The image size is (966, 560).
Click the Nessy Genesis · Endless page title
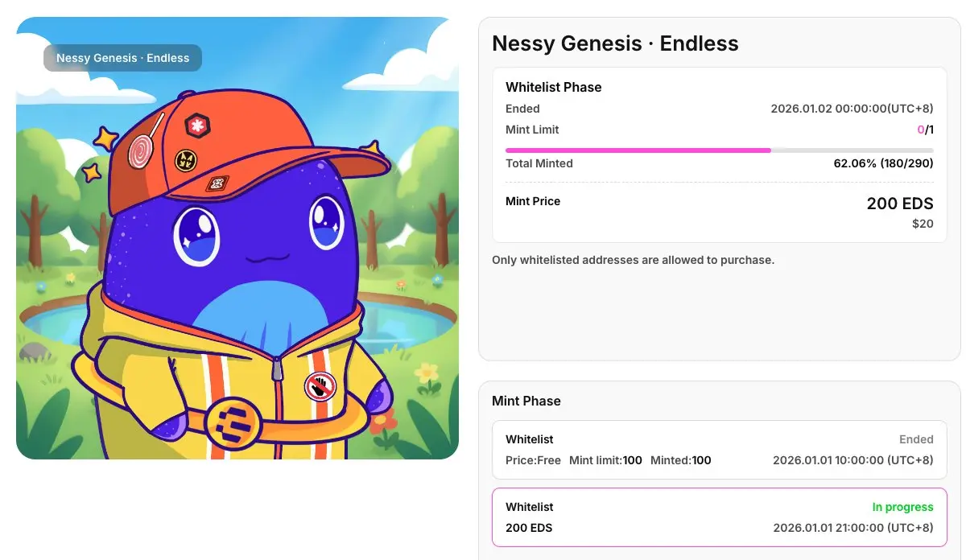615,43
